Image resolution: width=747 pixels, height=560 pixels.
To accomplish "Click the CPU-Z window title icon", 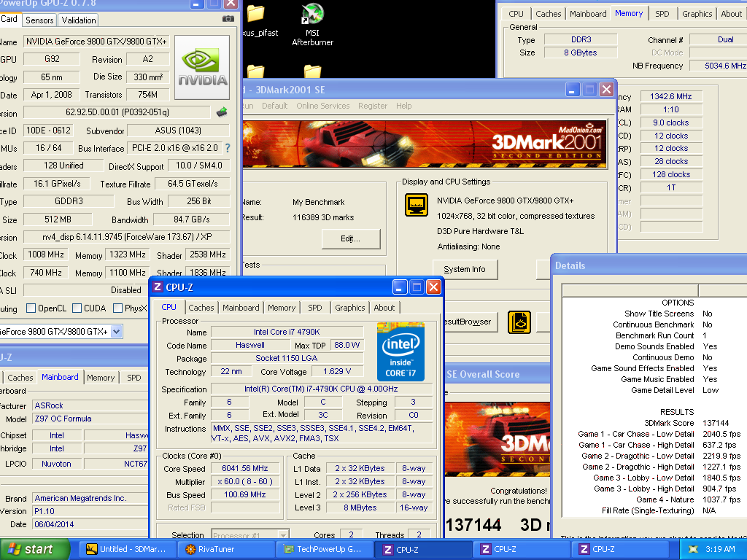I will tap(158, 287).
